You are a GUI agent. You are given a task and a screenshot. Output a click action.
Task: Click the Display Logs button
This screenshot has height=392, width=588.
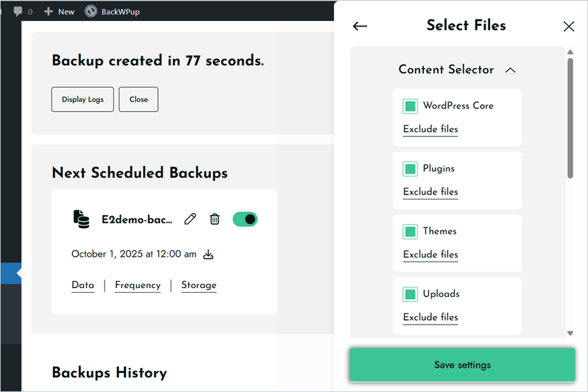tap(82, 99)
